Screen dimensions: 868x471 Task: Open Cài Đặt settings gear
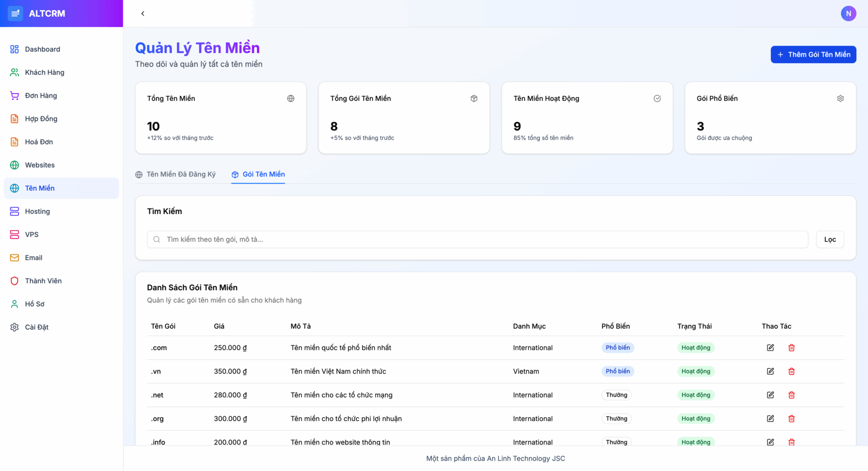14,327
